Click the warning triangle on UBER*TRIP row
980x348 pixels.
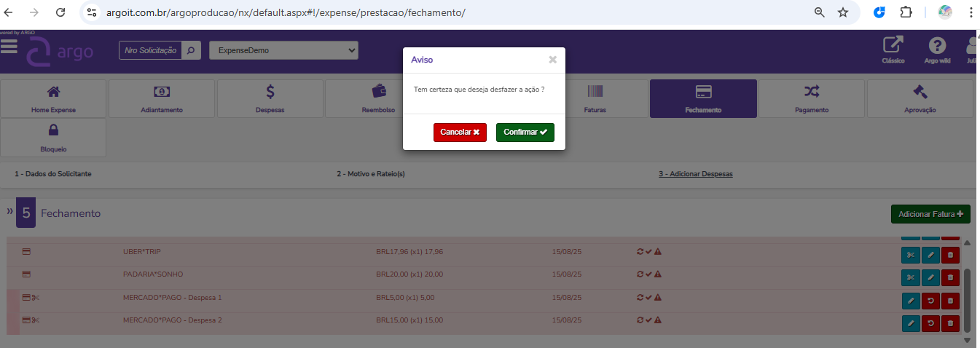tap(657, 252)
